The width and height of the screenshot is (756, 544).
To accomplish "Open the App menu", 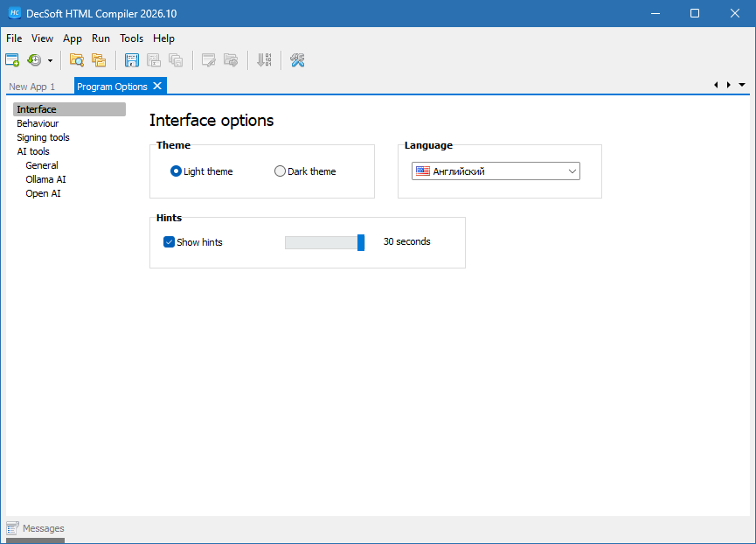I will [73, 38].
